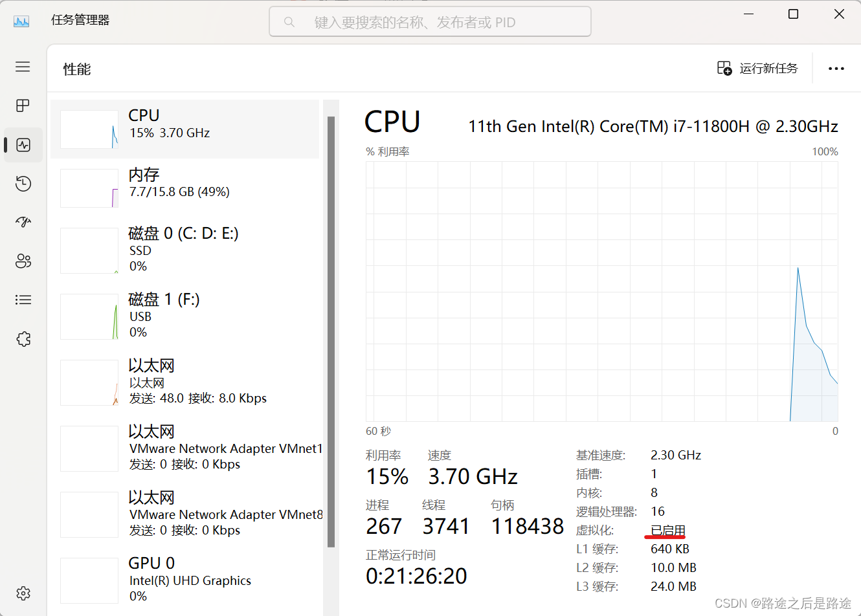Click the L3 cache value 24.0 MB

tap(674, 586)
